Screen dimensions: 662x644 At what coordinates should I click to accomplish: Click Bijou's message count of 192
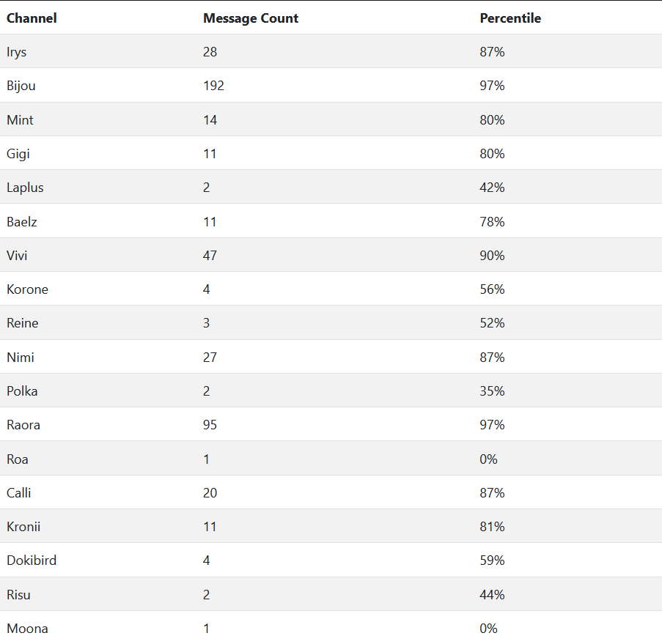[213, 86]
